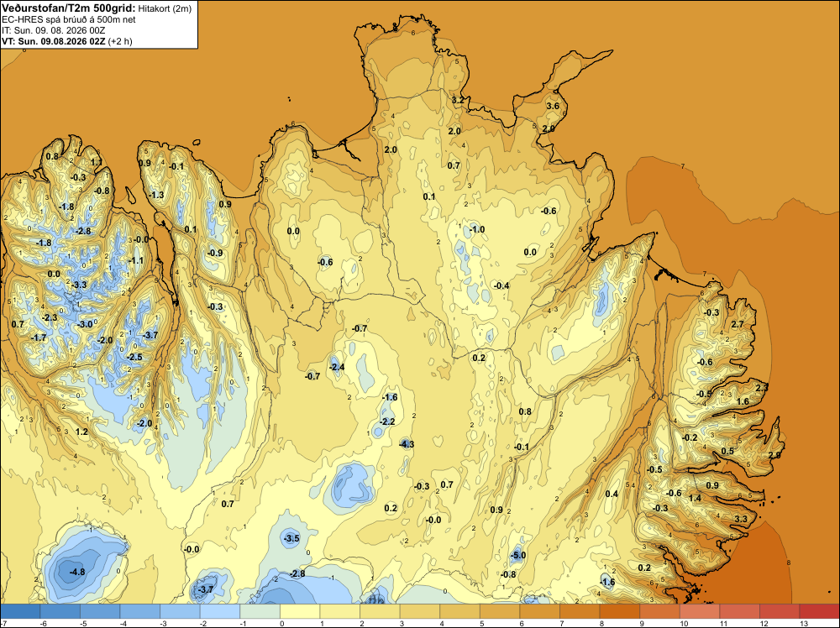Click the legend scale label 12
The height and width of the screenshot is (628, 840).
coord(764,623)
